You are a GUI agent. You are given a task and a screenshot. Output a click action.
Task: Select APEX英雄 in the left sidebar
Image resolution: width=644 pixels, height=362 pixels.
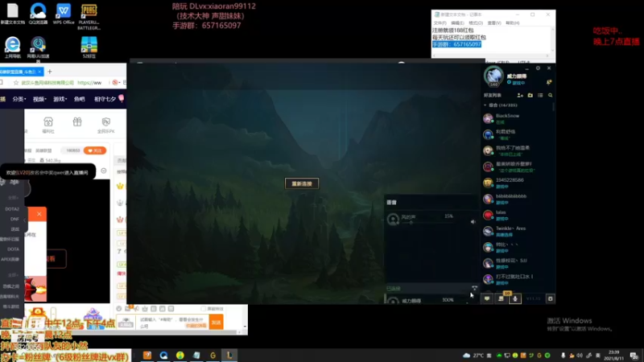(x=10, y=259)
